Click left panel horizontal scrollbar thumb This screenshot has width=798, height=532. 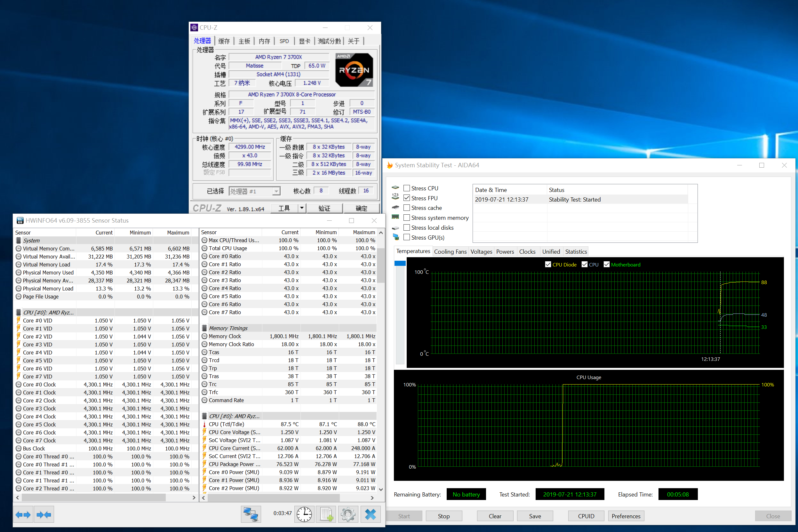94,497
